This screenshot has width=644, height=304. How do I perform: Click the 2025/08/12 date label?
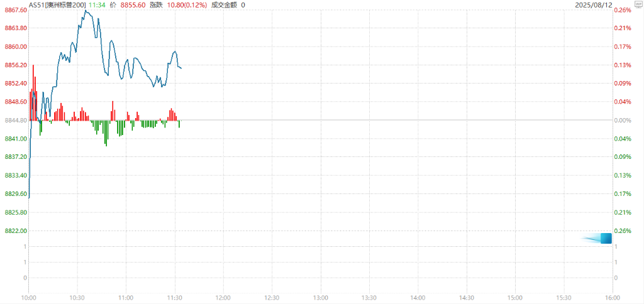click(x=593, y=4)
